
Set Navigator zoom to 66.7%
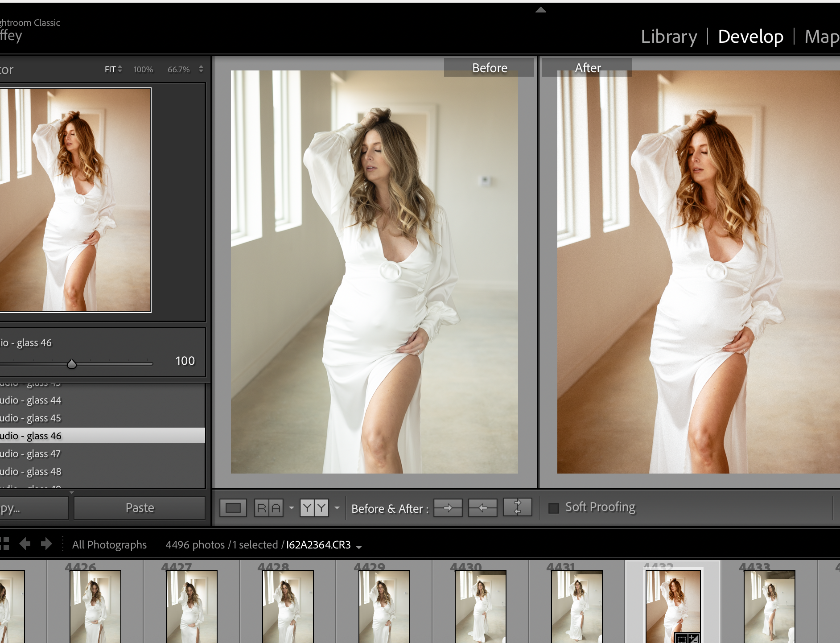(179, 70)
